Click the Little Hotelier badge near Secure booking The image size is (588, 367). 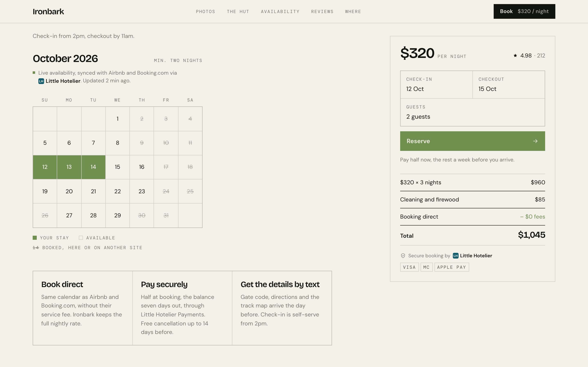point(455,256)
